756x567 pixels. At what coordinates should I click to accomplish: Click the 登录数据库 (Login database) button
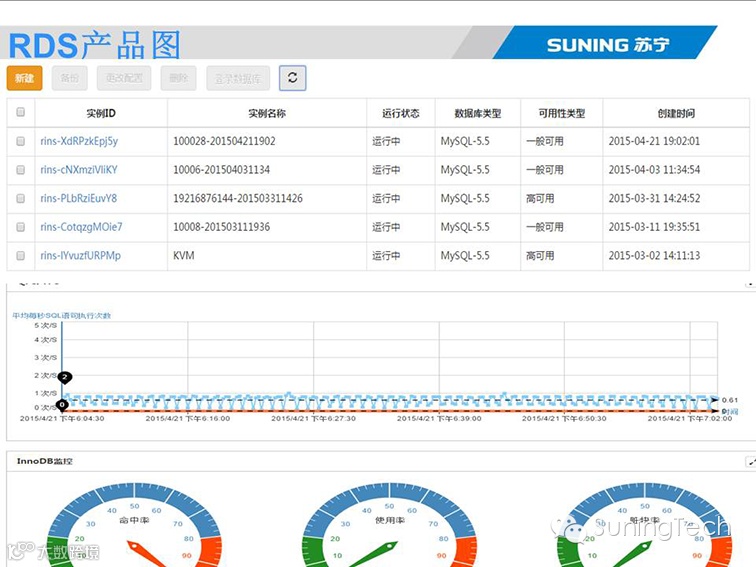pyautogui.click(x=238, y=78)
